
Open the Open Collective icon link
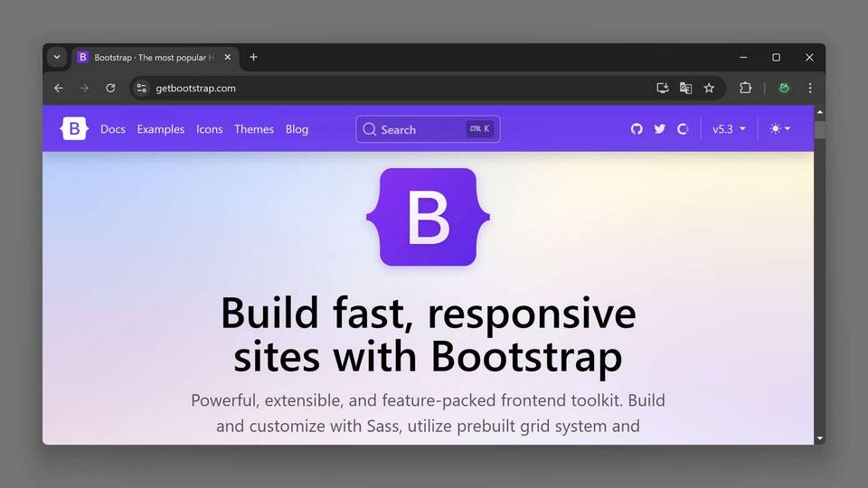click(683, 129)
